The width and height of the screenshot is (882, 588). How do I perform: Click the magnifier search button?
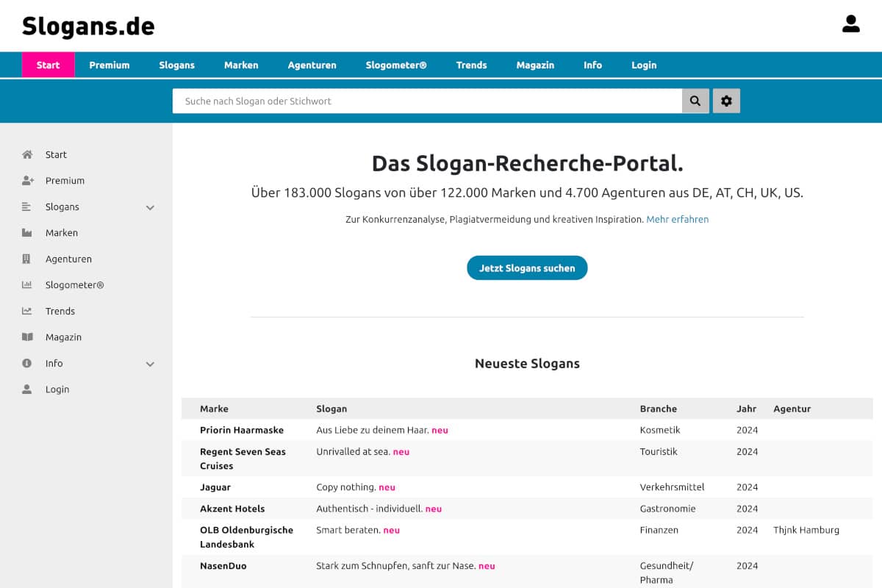click(695, 101)
